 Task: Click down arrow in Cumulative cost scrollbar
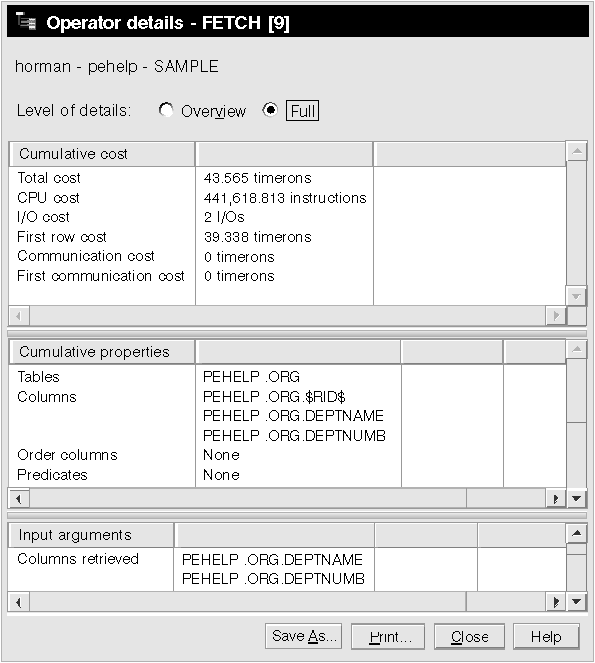(x=576, y=296)
